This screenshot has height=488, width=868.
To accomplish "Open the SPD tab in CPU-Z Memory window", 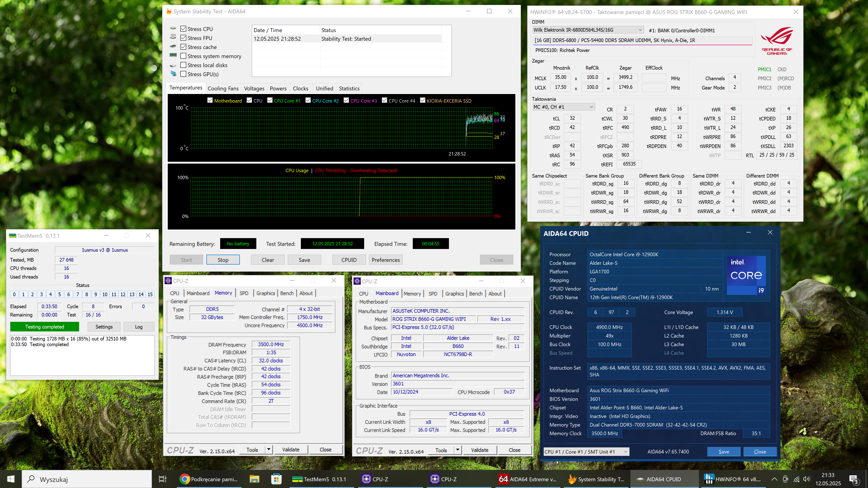I will click(244, 293).
